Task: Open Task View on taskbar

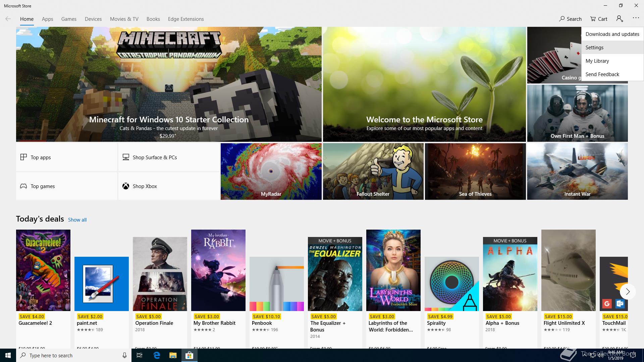Action: coord(140,355)
